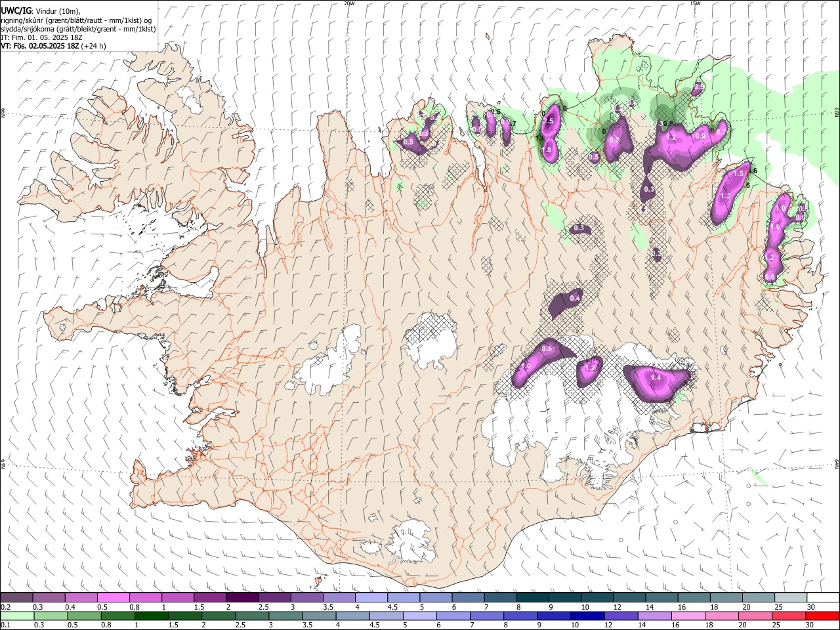Select the valid time line 'VT: Fös. 02.05.2025 18Z (+24 h)'
840x630 pixels.
click(54, 46)
